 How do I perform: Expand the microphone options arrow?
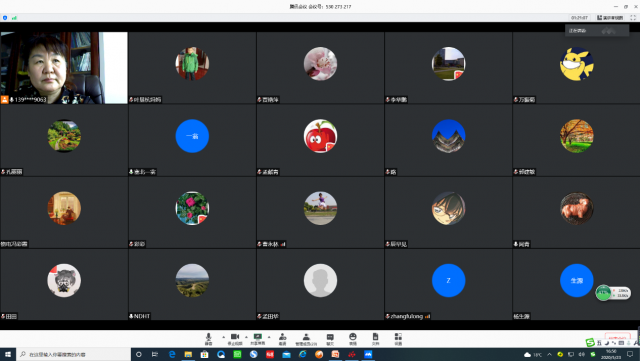(223, 337)
